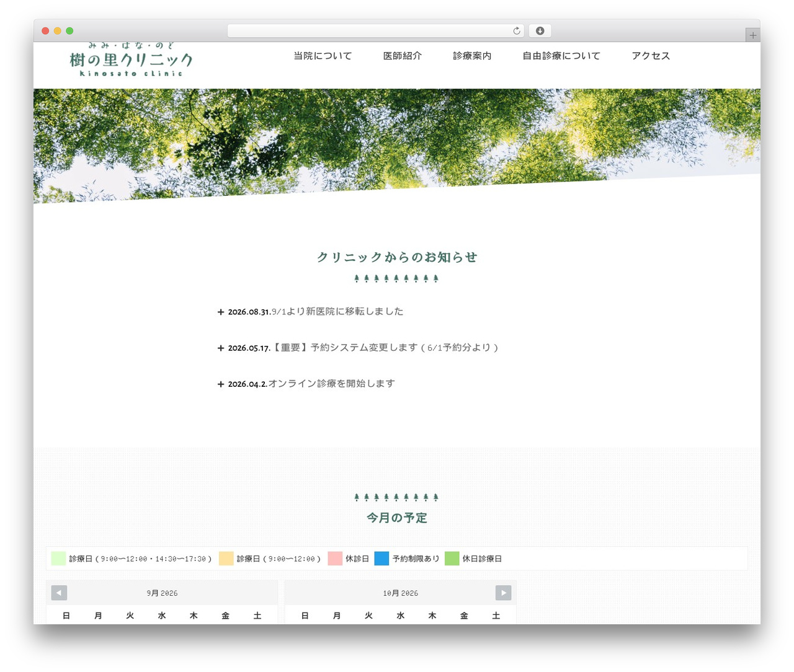Click the blue 予約制限あり legend swatch

click(381, 558)
